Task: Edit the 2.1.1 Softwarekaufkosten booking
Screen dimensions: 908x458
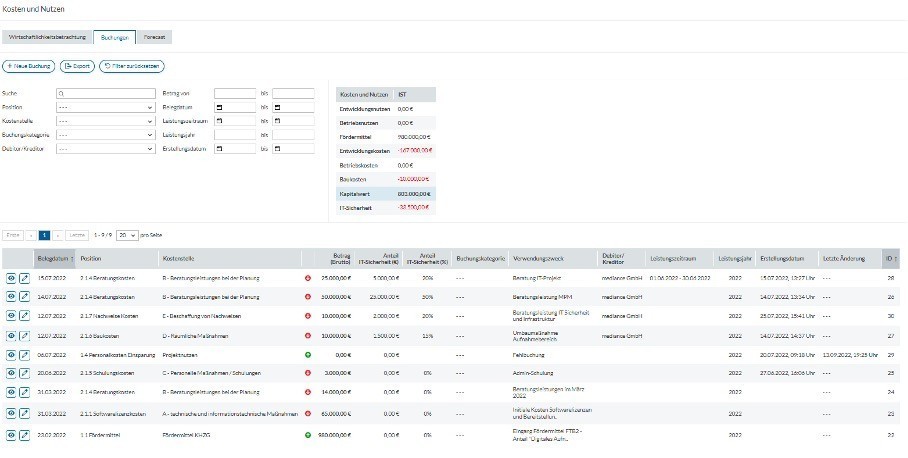Action: coord(24,413)
